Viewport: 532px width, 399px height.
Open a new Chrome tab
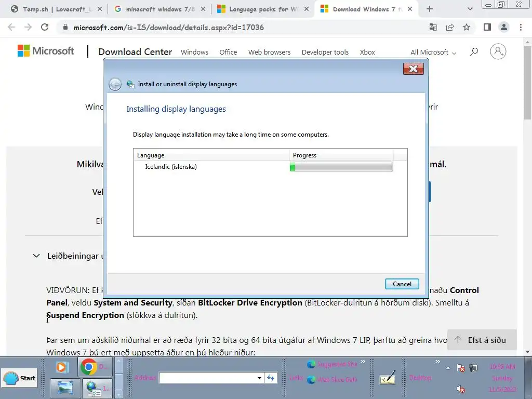pos(430,9)
